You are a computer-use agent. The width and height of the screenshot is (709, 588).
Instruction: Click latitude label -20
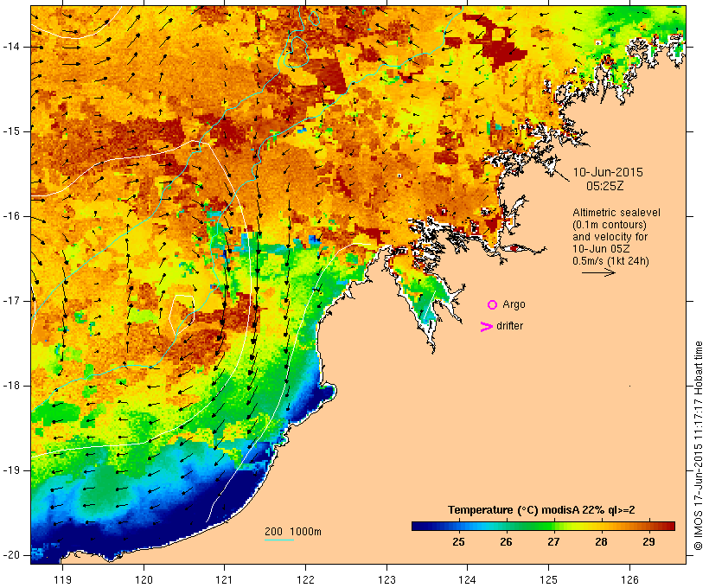(x=11, y=555)
